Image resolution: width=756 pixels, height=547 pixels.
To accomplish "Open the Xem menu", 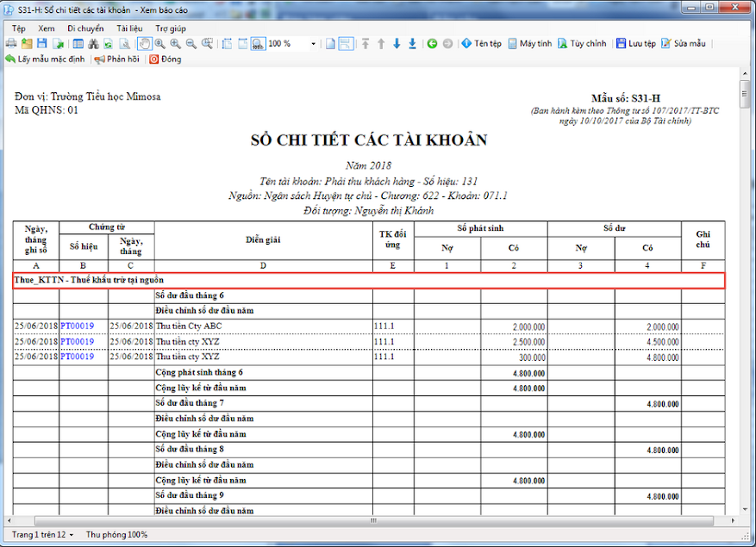I will 47,28.
